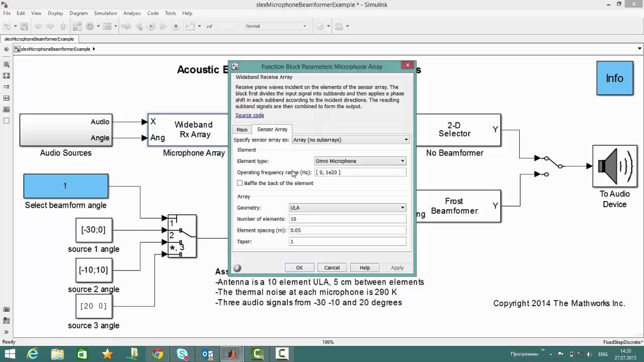The height and width of the screenshot is (362, 644).
Task: Click the Hide/Show Explorer Bar icon
Action: tap(7, 49)
